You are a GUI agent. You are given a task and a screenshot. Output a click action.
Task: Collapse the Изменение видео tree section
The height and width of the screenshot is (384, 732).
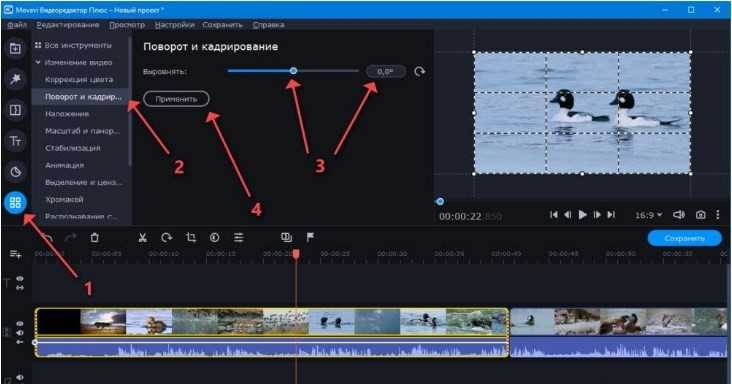38,62
